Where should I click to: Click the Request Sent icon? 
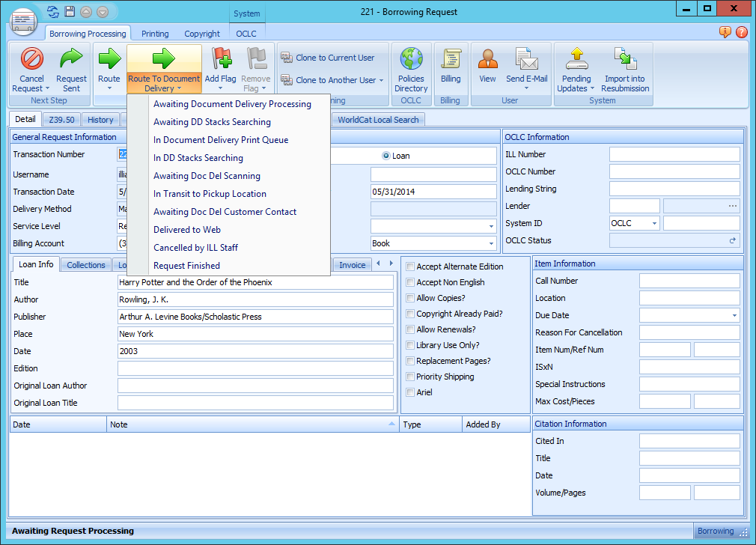pos(71,66)
